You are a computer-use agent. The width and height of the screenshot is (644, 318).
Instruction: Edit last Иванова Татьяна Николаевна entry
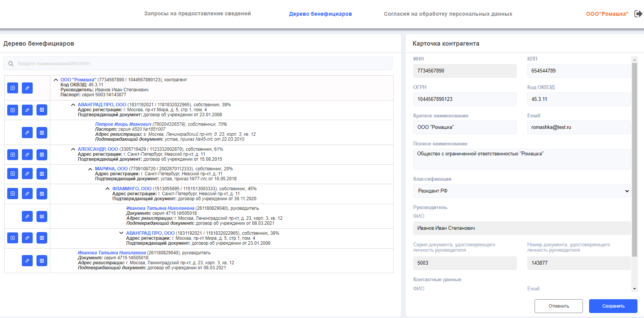27,261
